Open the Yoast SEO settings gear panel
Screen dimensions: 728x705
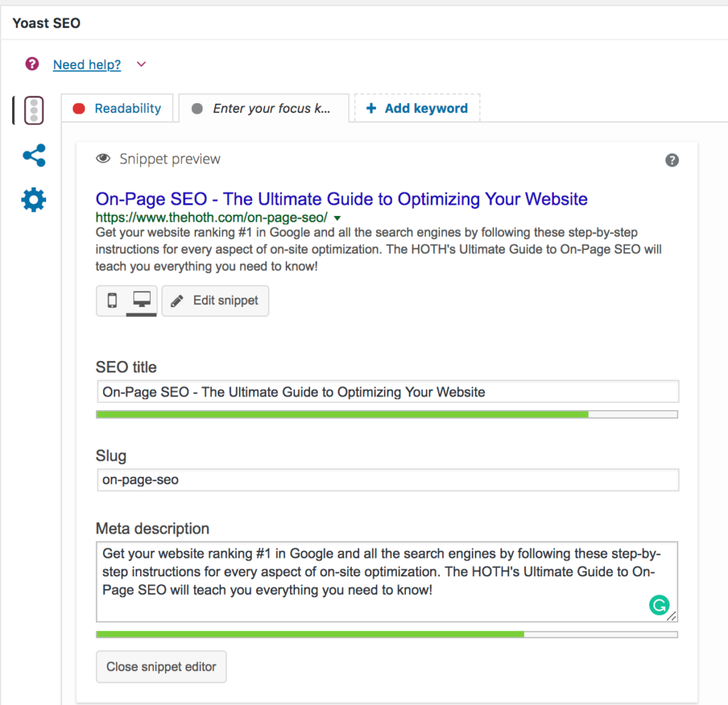pos(33,200)
